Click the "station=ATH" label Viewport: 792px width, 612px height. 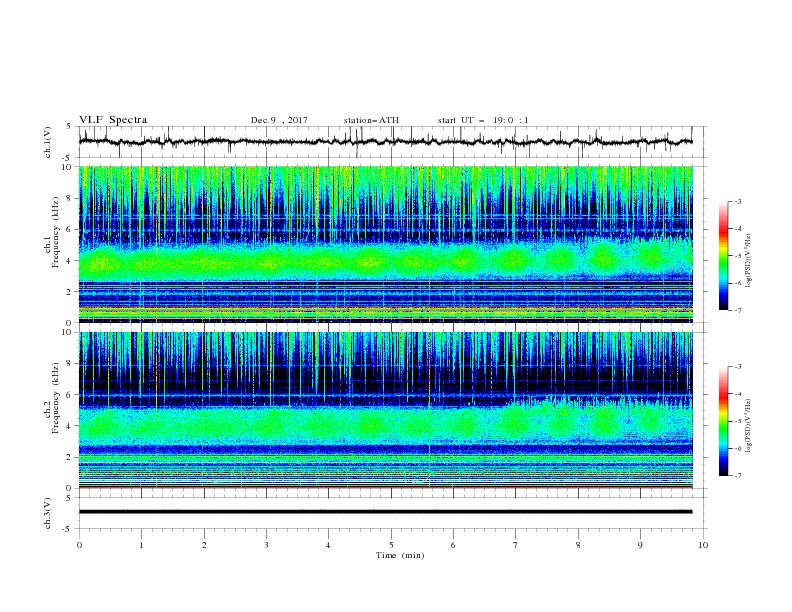tap(371, 120)
